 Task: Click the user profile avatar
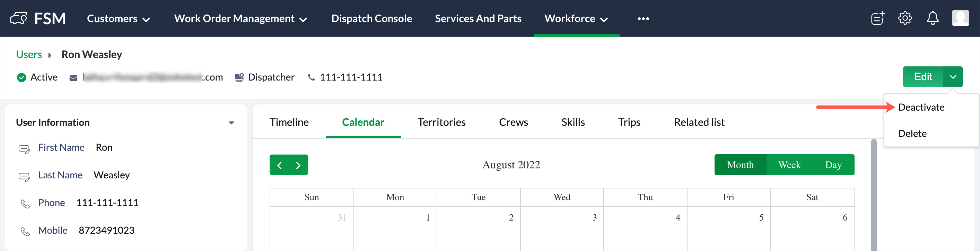pyautogui.click(x=960, y=18)
